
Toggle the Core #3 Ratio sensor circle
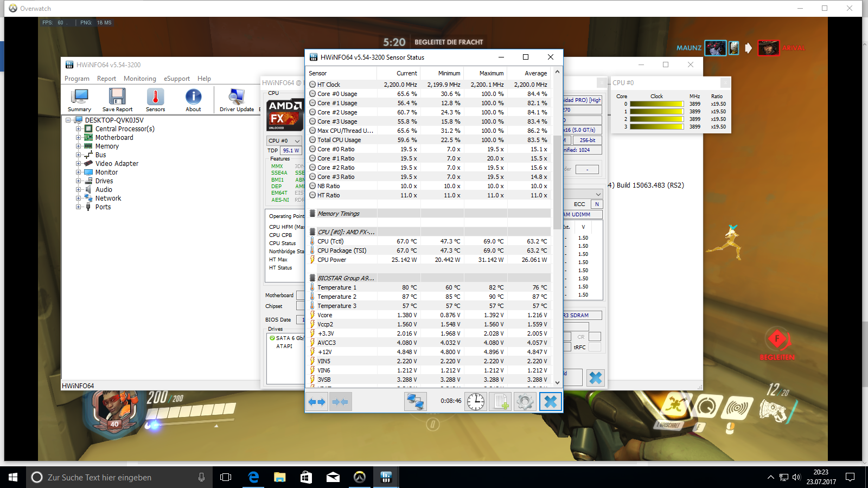coord(312,177)
